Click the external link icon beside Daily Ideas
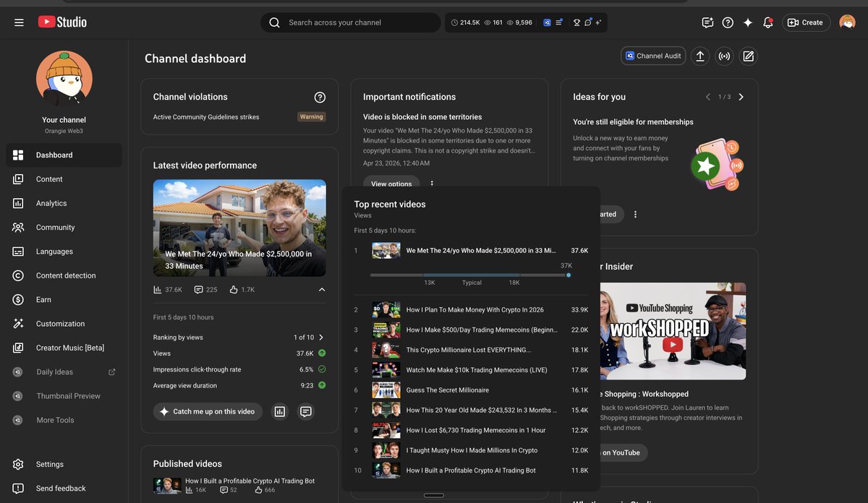Viewport: 868px width, 503px height. coord(112,372)
